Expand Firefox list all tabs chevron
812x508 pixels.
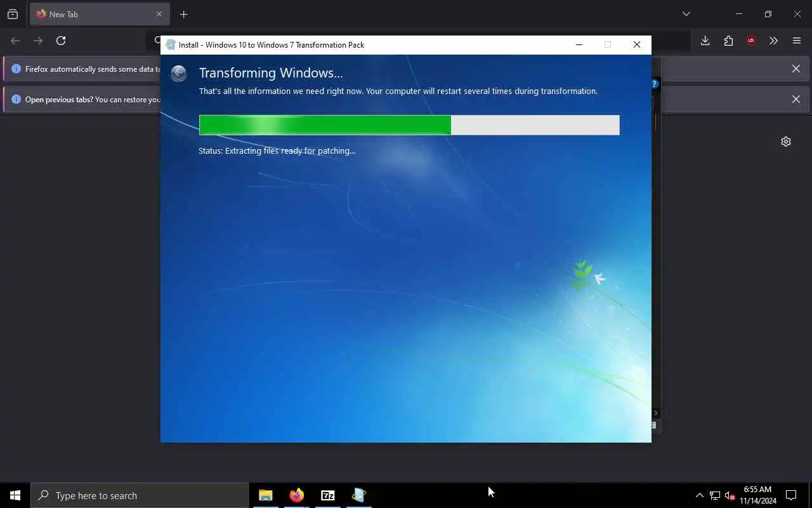(x=686, y=14)
